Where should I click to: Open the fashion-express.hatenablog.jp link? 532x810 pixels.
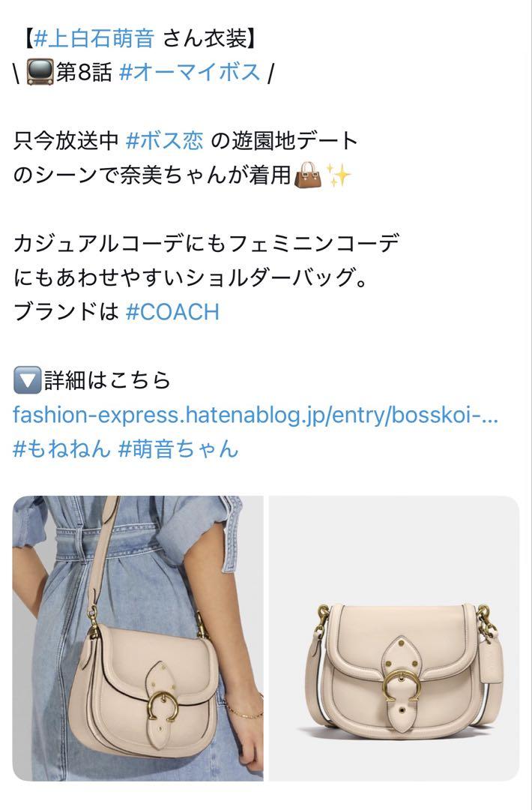tap(256, 415)
